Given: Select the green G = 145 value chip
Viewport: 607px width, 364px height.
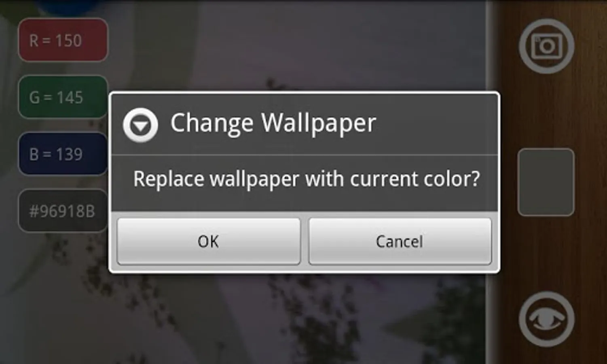Looking at the screenshot, I should click(x=63, y=97).
